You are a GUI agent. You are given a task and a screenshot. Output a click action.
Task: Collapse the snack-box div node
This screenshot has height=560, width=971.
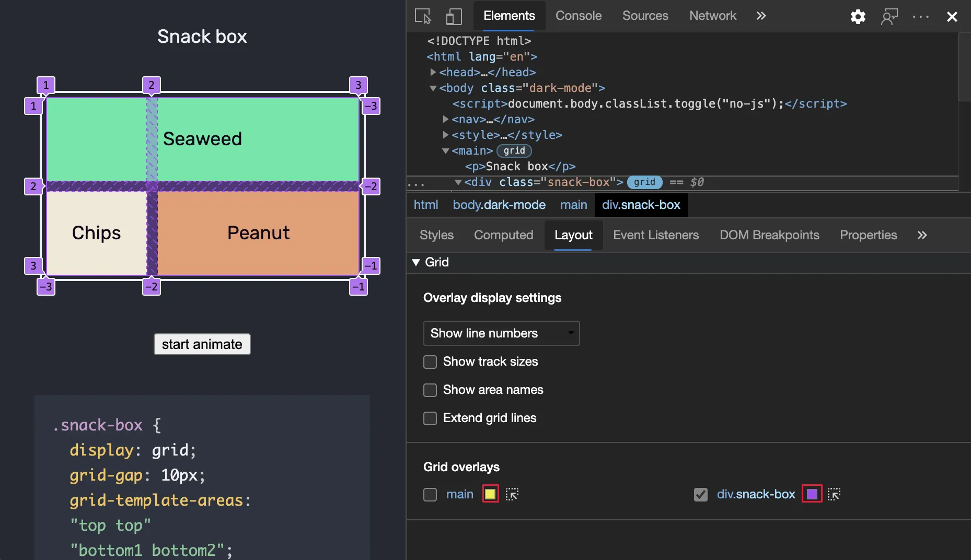click(458, 182)
